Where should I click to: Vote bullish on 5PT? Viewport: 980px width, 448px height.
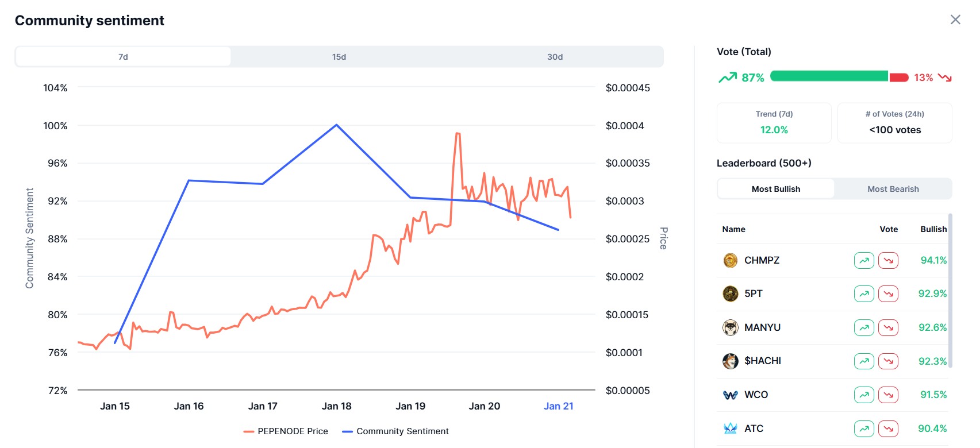(864, 293)
